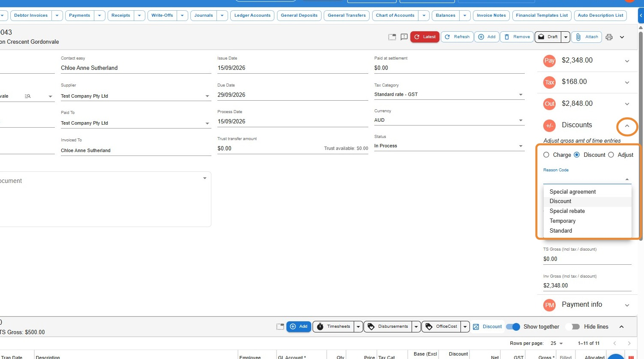
Task: Open the dropdown arrow next to Chart of Accounts
Action: click(424, 15)
